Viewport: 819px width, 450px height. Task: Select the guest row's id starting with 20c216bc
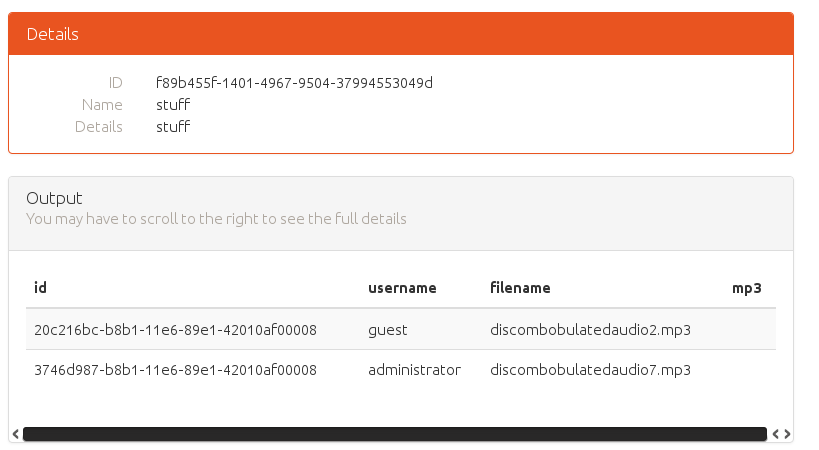point(175,329)
